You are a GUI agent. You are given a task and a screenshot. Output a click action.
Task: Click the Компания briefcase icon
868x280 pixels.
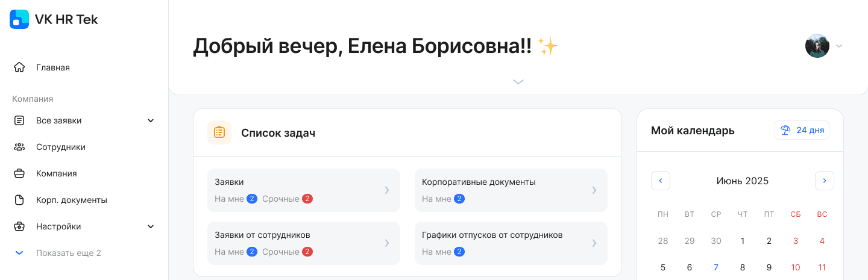point(19,173)
